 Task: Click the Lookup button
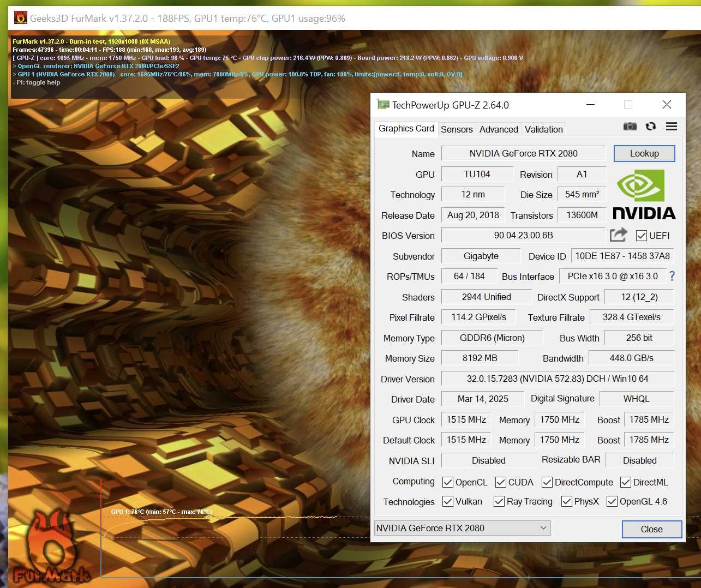point(644,153)
